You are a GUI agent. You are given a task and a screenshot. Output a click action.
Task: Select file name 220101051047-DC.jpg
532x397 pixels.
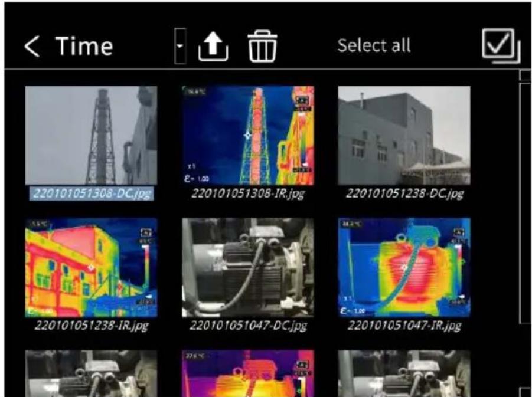248,326
